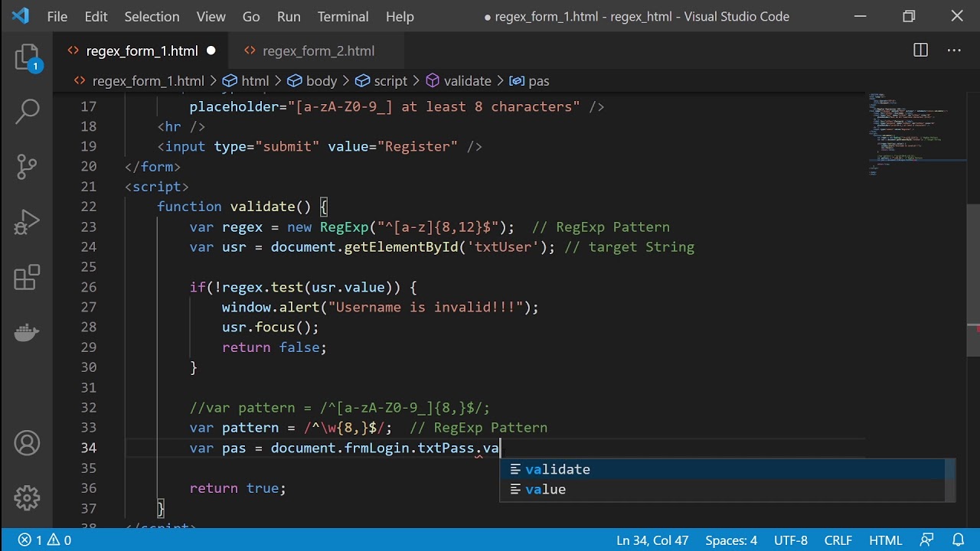980x551 pixels.
Task: Click the Split Editor Right icon
Action: (921, 51)
